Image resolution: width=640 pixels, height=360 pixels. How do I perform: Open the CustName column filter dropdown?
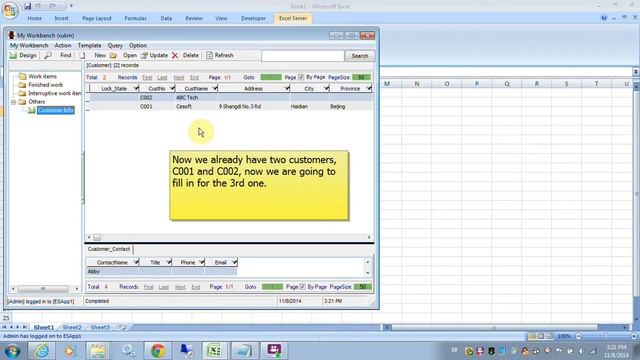tap(215, 89)
